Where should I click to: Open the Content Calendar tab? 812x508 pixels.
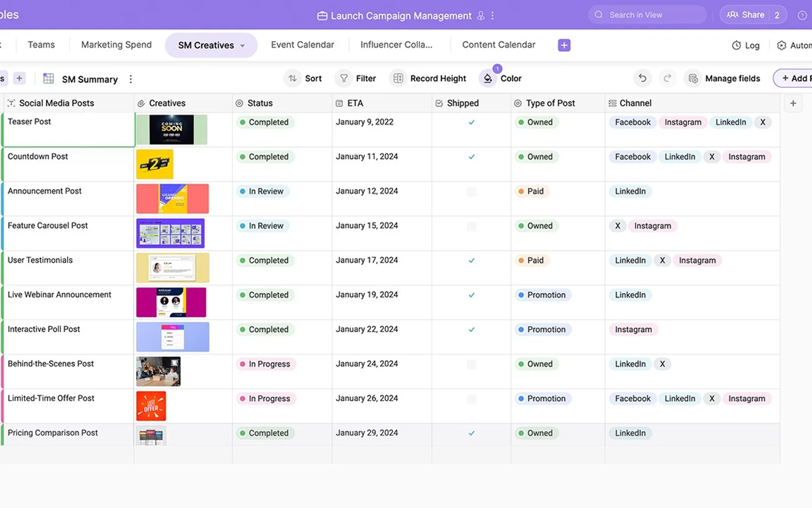pyautogui.click(x=499, y=45)
